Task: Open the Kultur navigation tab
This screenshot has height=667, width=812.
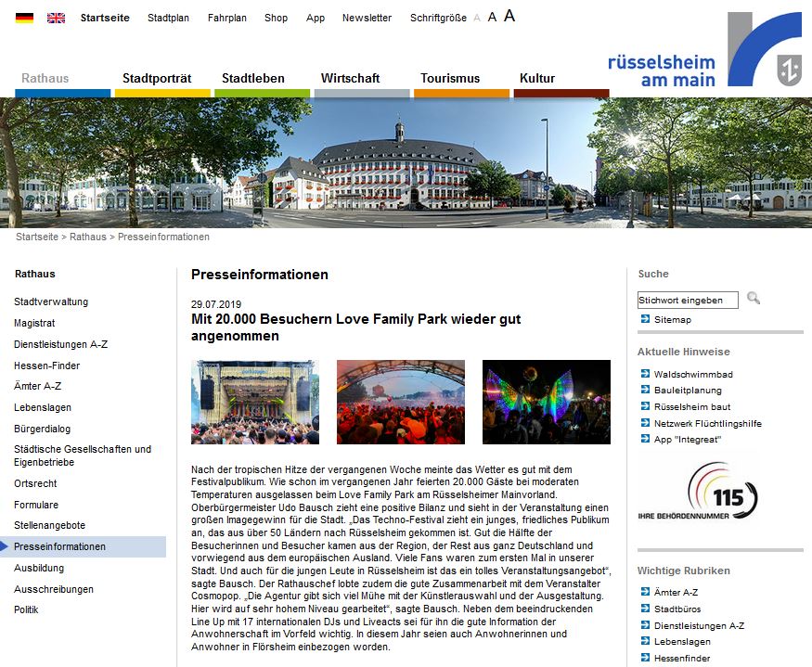Action: (537, 79)
